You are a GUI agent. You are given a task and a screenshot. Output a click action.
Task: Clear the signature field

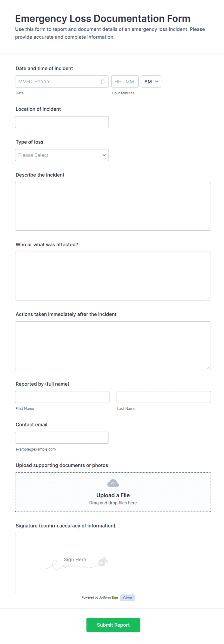(127, 598)
